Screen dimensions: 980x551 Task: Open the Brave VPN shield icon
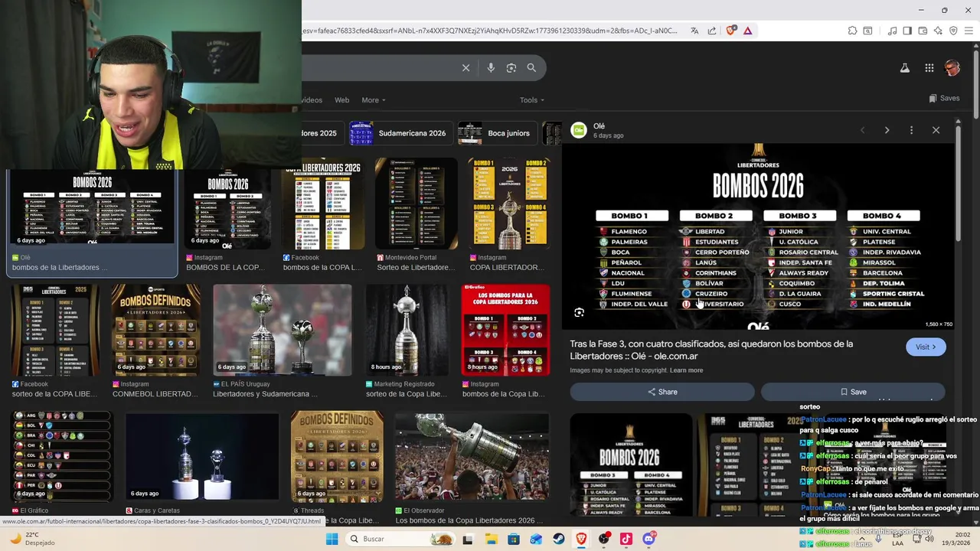[x=953, y=31]
